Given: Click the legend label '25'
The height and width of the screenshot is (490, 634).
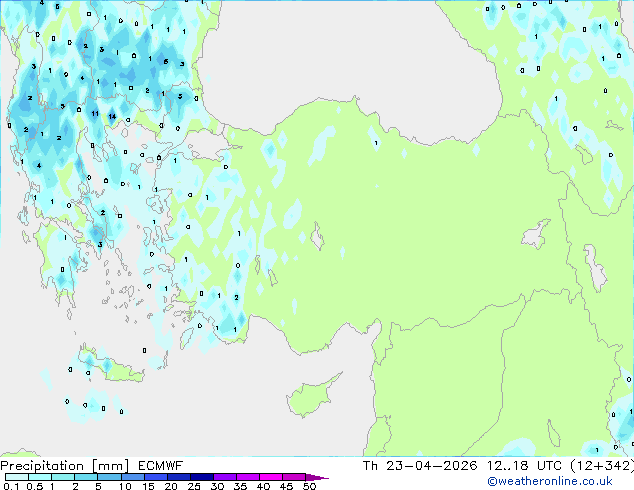Looking at the screenshot, I should coord(194,486).
